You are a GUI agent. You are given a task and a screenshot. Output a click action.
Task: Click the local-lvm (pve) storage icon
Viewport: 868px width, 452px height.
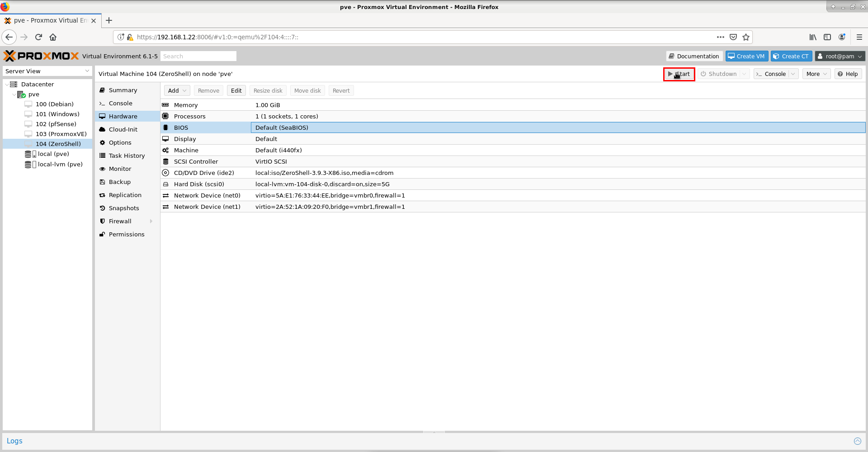coord(30,165)
